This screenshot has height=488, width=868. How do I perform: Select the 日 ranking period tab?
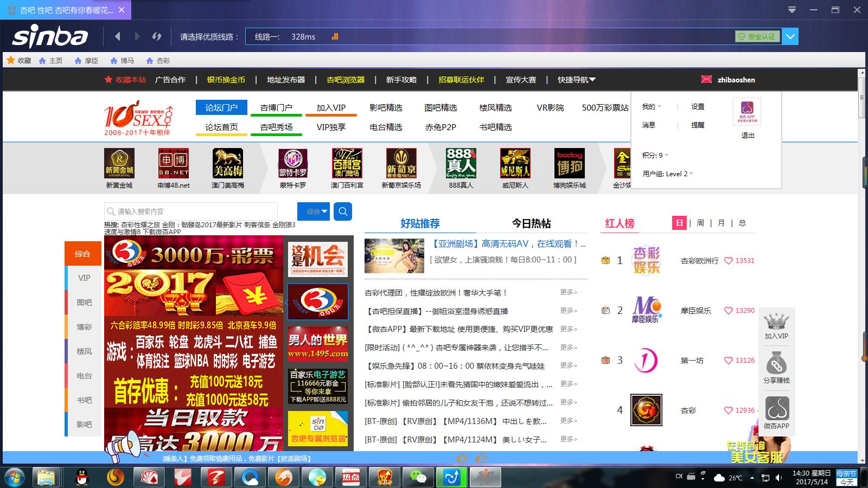[679, 223]
